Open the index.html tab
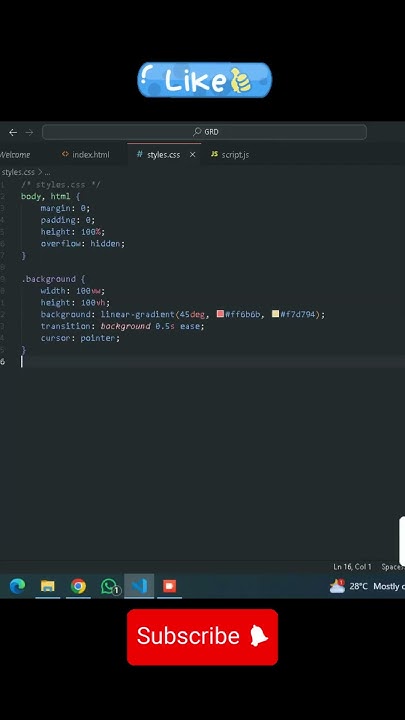The width and height of the screenshot is (405, 720). click(x=90, y=155)
